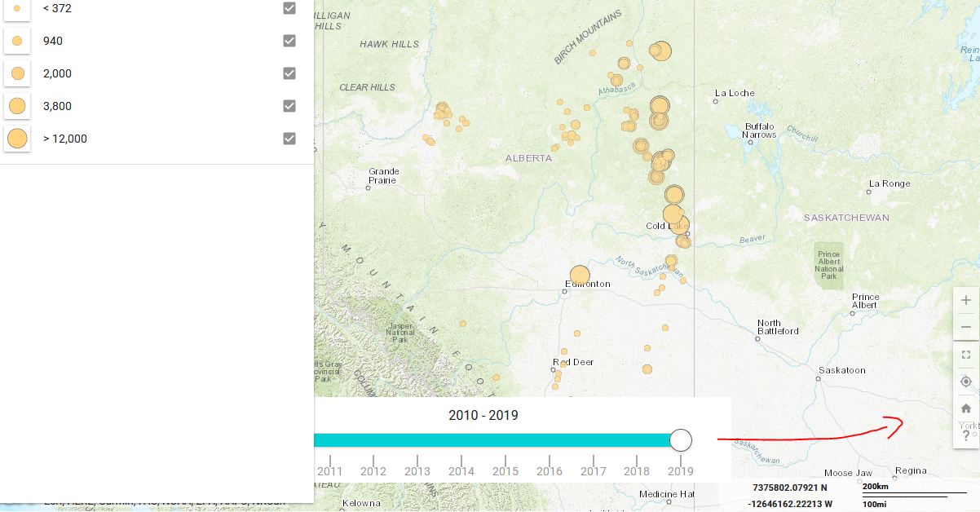Viewport: 980px width, 512px height.
Task: Click the Edmonton city label
Action: point(589,284)
